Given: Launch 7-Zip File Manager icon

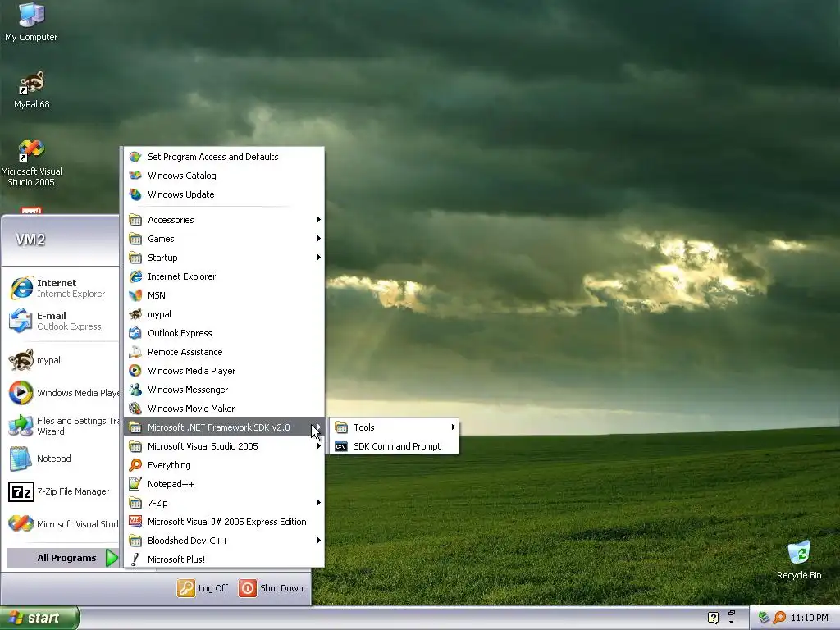Looking at the screenshot, I should click(21, 491).
